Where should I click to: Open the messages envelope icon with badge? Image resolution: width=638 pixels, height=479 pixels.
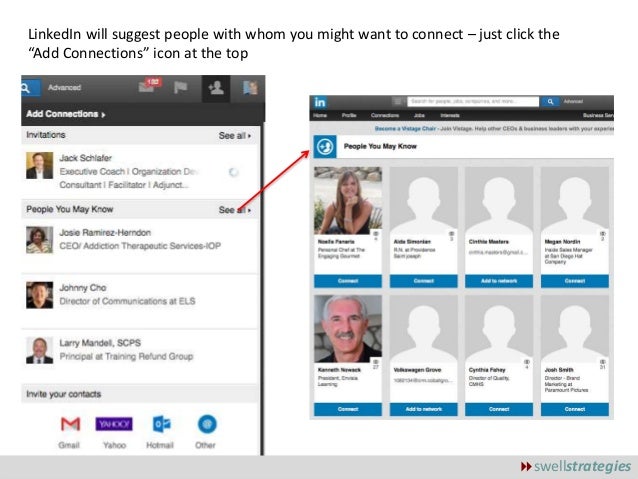pyautogui.click(x=149, y=85)
